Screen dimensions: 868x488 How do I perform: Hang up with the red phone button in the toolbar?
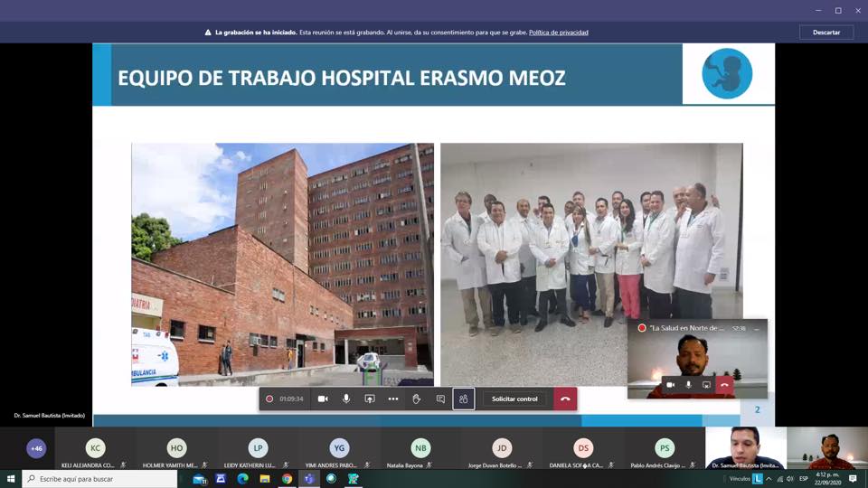[x=565, y=399]
